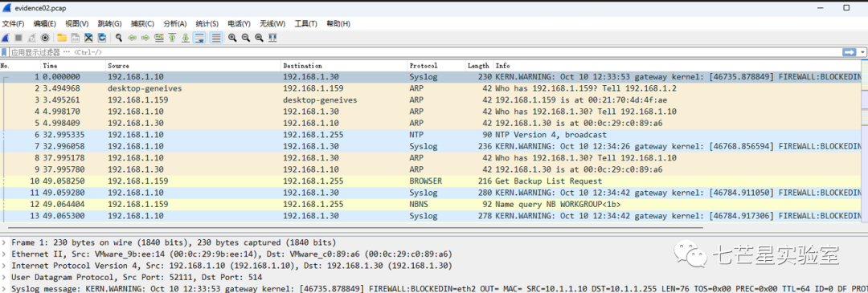The image size is (868, 293).
Task: Select packet 7 Syslog row
Action: point(431,146)
